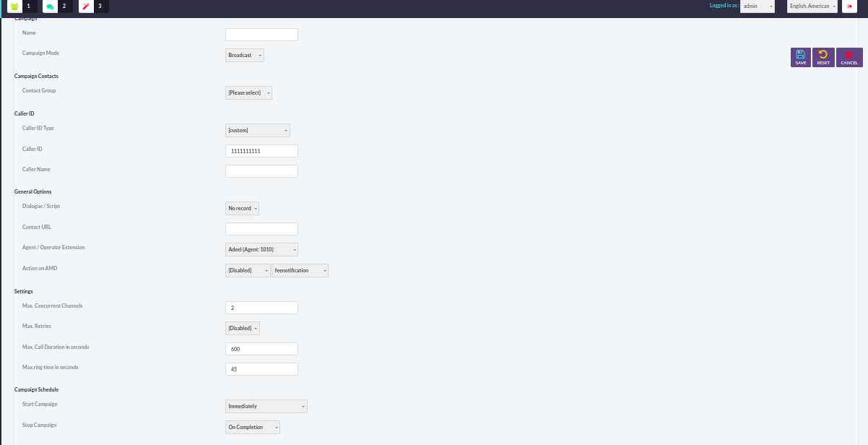This screenshot has height=445, width=868.
Task: Click the RESET button
Action: [x=823, y=58]
